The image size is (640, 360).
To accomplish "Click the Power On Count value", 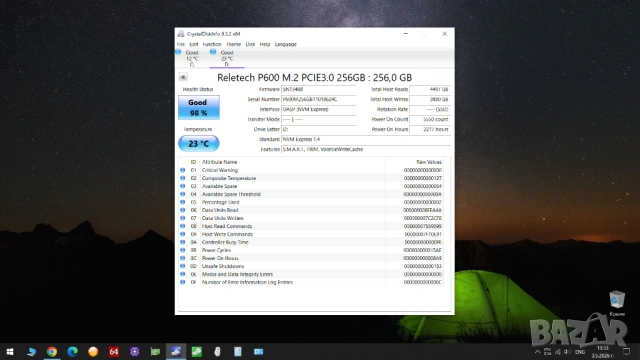I will point(430,119).
